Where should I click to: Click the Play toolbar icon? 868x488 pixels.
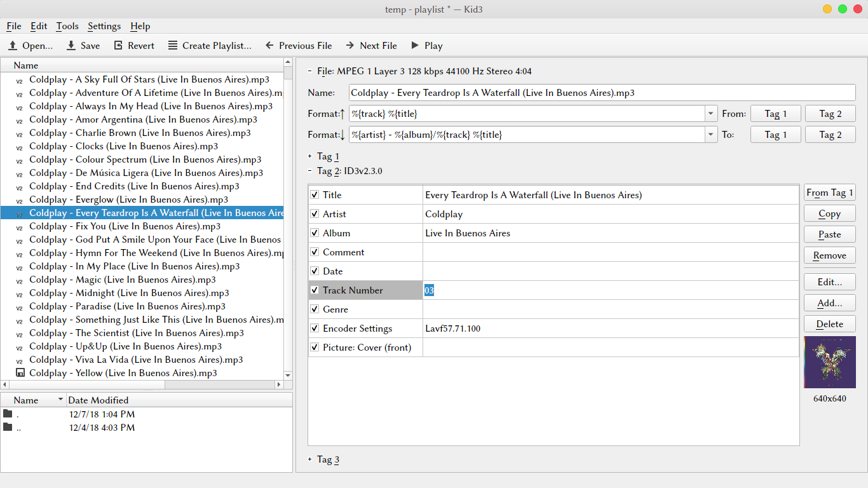tap(415, 46)
